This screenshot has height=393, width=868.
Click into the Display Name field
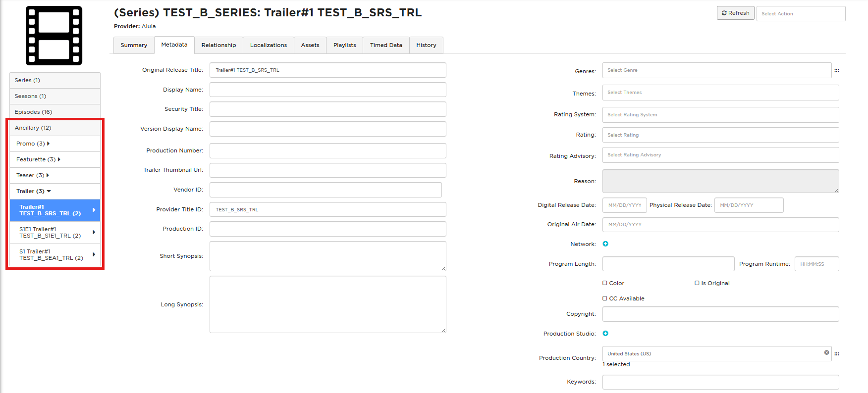point(327,90)
